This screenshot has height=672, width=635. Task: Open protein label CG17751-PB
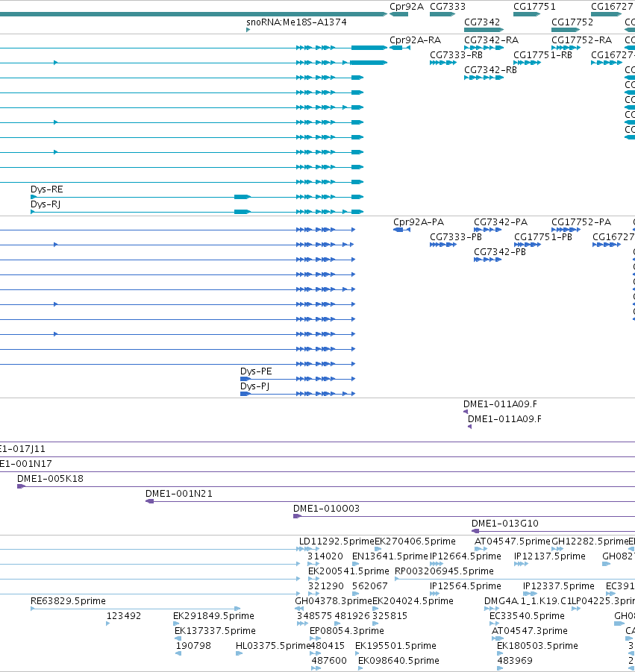click(542, 237)
